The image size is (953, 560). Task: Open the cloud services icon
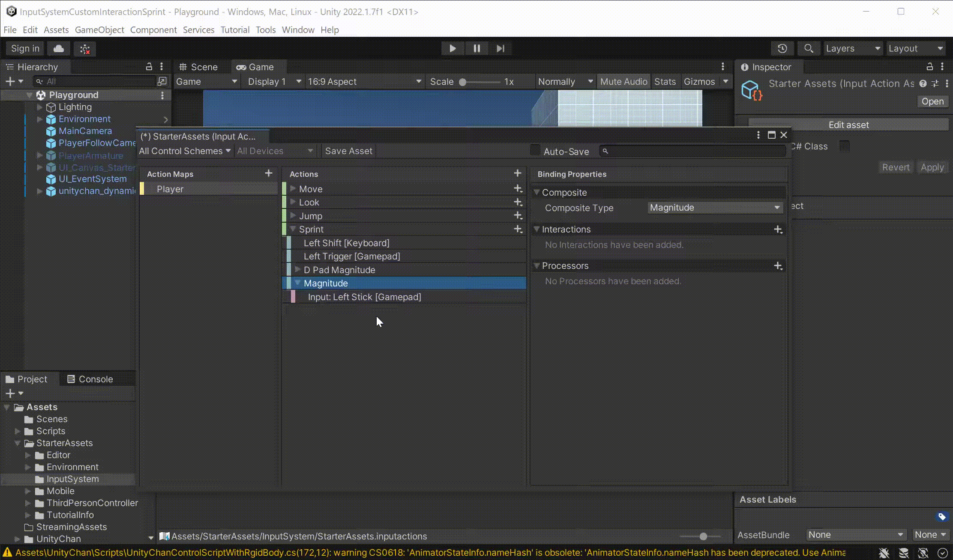pos(59,48)
